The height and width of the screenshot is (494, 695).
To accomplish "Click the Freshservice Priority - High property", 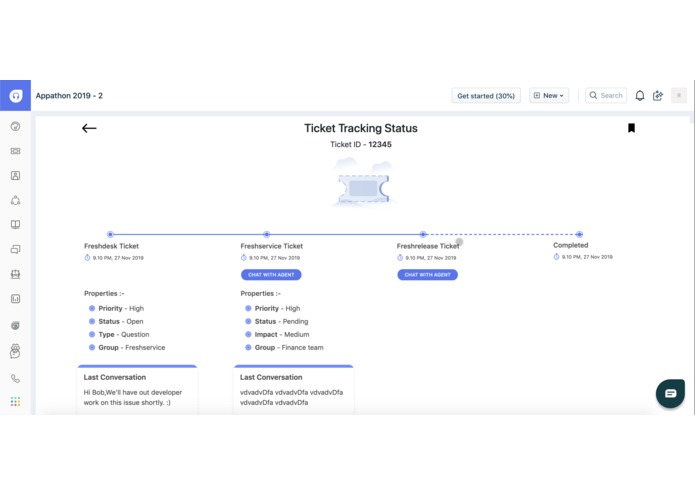I will pyautogui.click(x=277, y=308).
